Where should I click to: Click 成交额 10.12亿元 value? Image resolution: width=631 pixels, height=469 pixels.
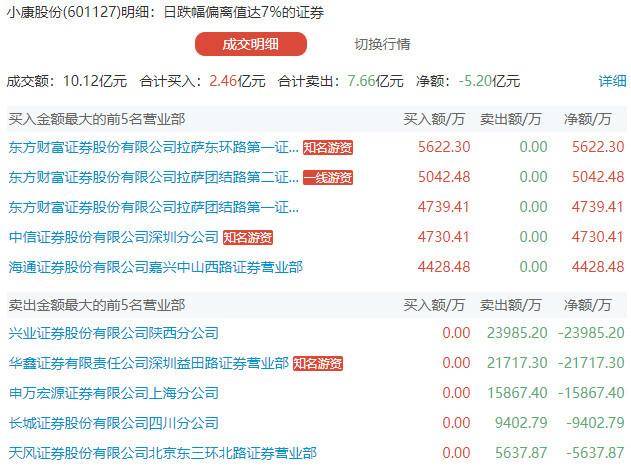[95, 81]
